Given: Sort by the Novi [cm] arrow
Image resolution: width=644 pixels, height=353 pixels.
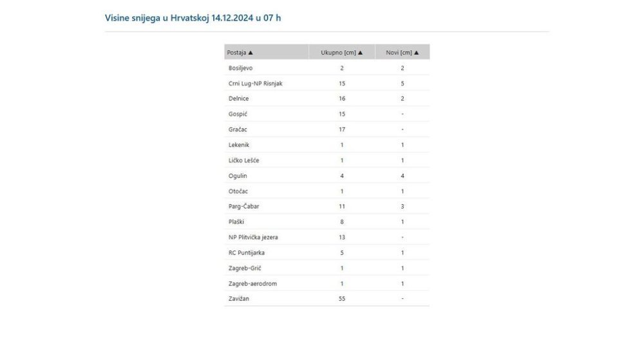Looking at the screenshot, I should [417, 53].
